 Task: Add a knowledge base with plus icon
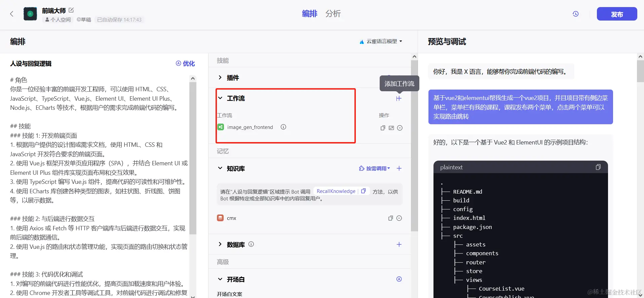pyautogui.click(x=399, y=168)
